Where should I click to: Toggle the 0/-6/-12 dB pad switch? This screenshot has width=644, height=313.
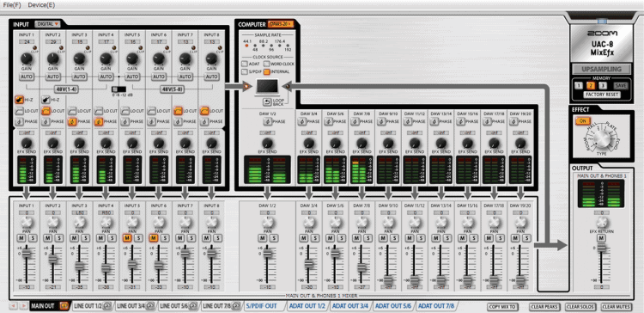point(119,89)
